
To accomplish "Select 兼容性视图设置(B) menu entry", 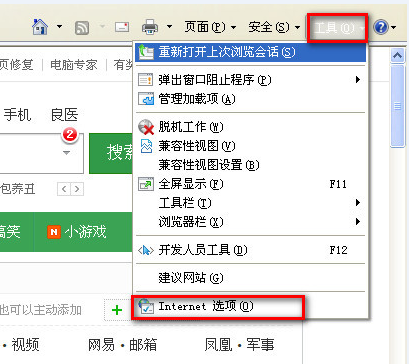I will [x=251, y=165].
